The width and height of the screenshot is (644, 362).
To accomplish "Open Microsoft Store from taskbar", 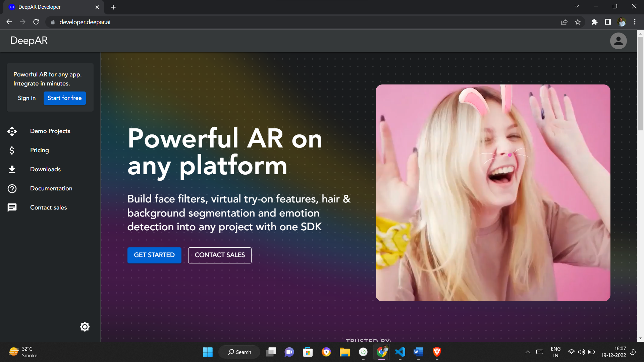I will tap(308, 352).
